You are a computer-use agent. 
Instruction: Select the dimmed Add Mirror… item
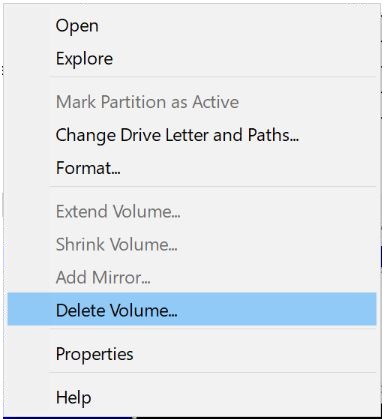coord(192,277)
